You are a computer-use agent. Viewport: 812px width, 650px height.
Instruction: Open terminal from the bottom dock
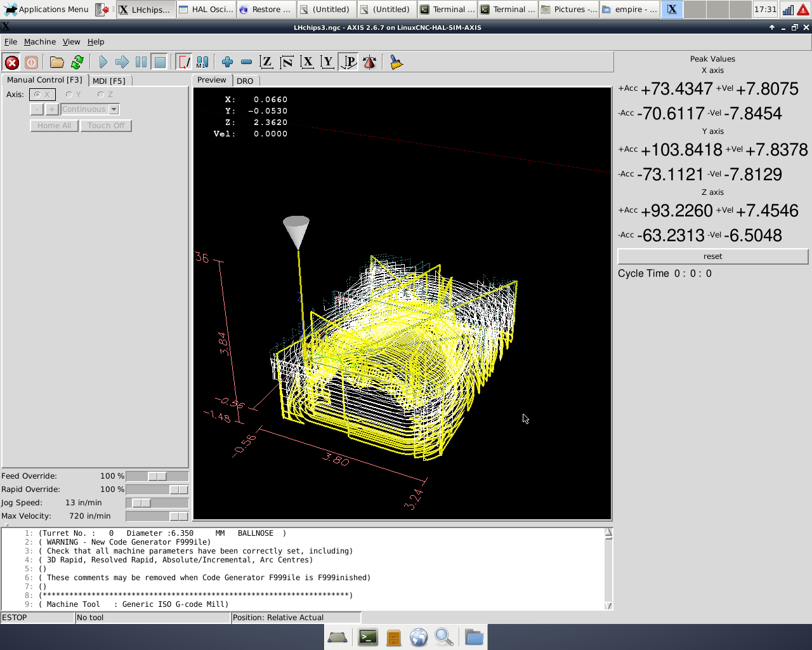(368, 637)
